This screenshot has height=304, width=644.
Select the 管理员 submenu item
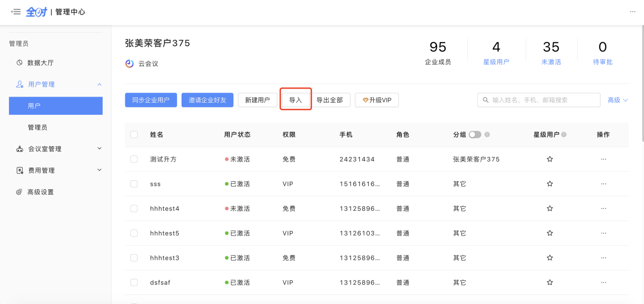55,127
